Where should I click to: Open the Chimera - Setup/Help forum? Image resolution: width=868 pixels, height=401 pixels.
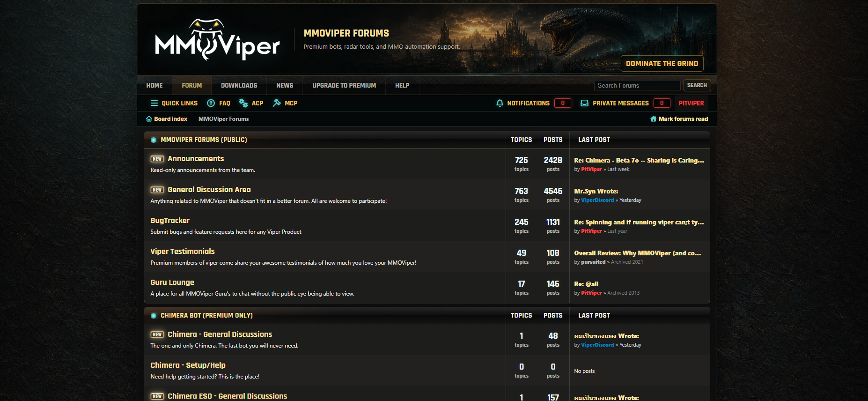(188, 365)
